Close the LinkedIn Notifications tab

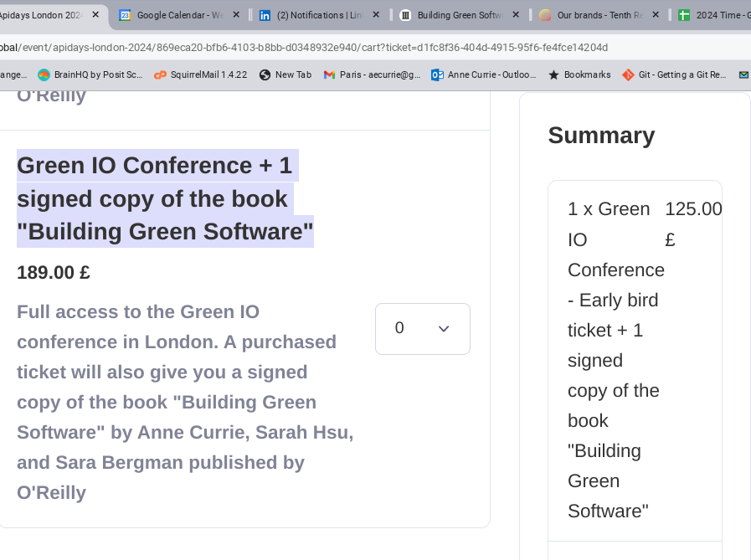point(376,15)
